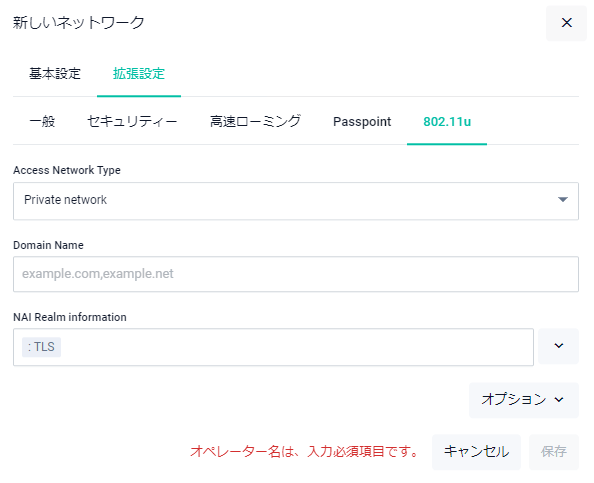This screenshot has width=594, height=483.
Task: Expand the NAI Realm chevron button
Action: pyautogui.click(x=558, y=346)
